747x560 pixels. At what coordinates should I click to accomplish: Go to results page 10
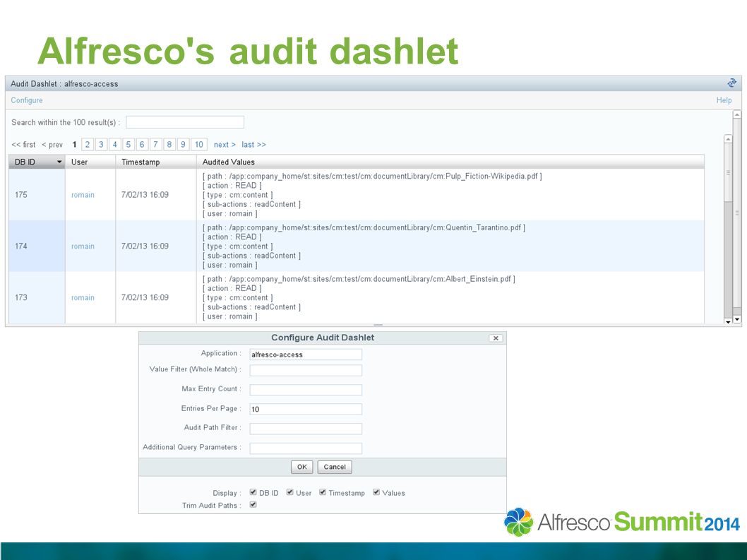pos(198,144)
